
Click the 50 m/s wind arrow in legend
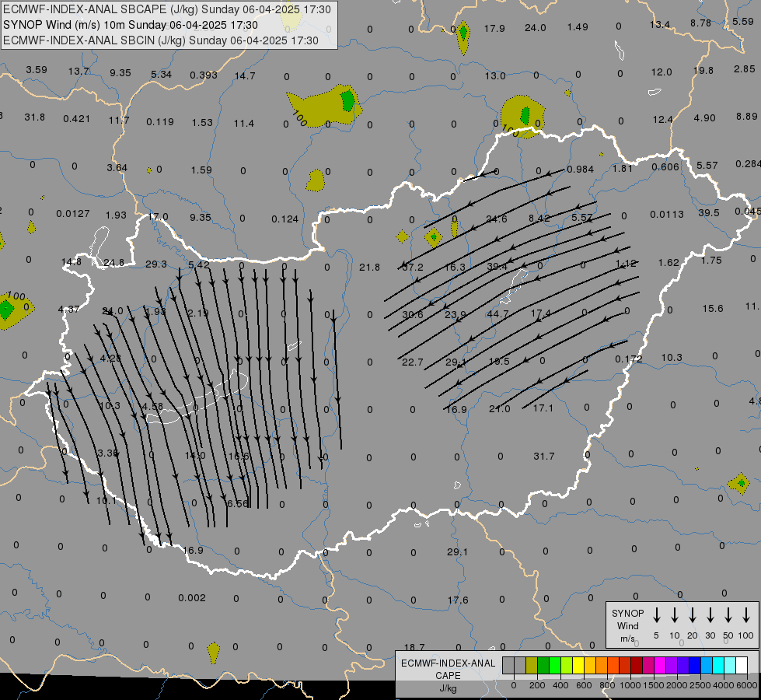(728, 615)
